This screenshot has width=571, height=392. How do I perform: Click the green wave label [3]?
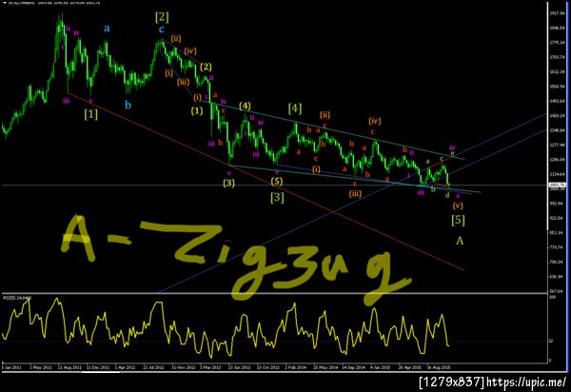click(x=277, y=197)
